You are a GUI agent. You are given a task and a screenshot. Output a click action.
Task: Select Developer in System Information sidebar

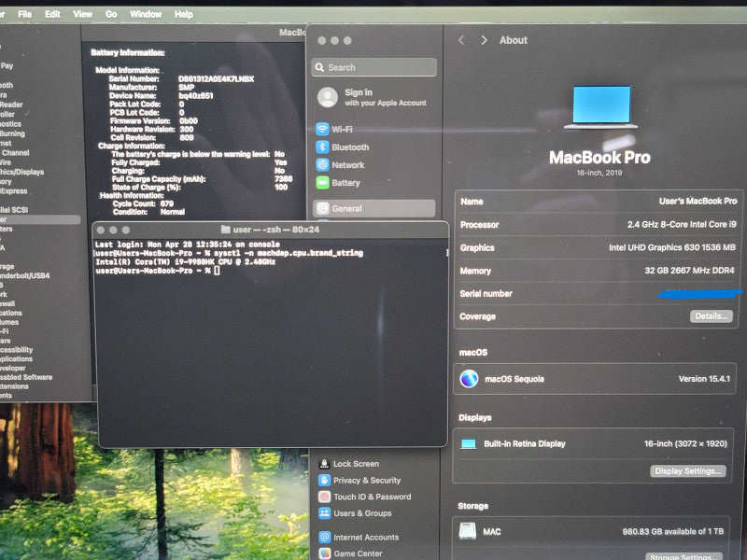tap(13, 368)
